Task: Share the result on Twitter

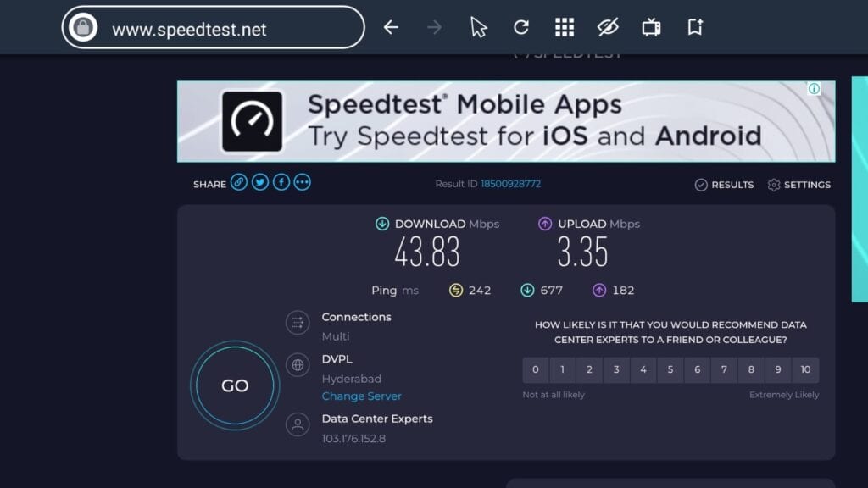Action: click(x=260, y=182)
